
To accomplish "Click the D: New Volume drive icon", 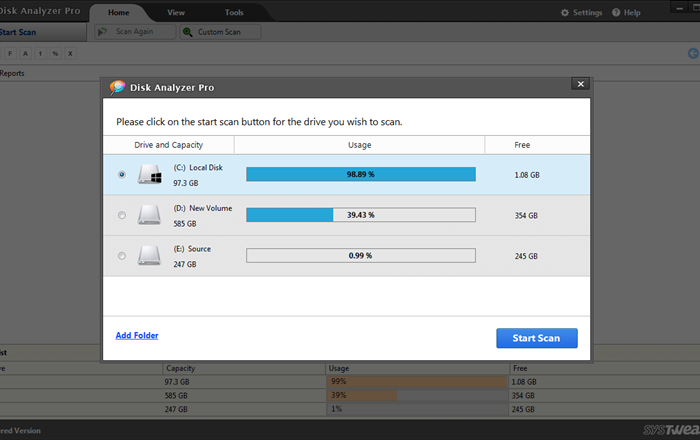I will coord(149,215).
